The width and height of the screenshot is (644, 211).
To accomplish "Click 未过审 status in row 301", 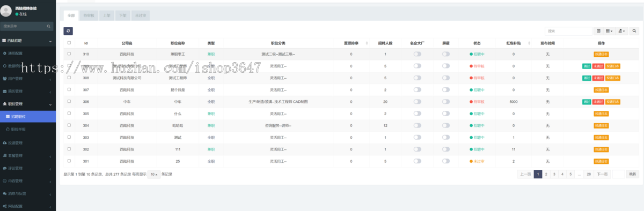I will point(477,161).
